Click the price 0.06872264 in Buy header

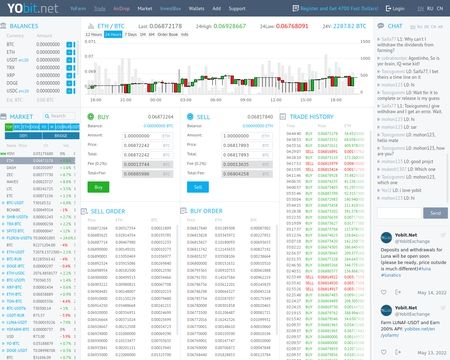point(161,117)
